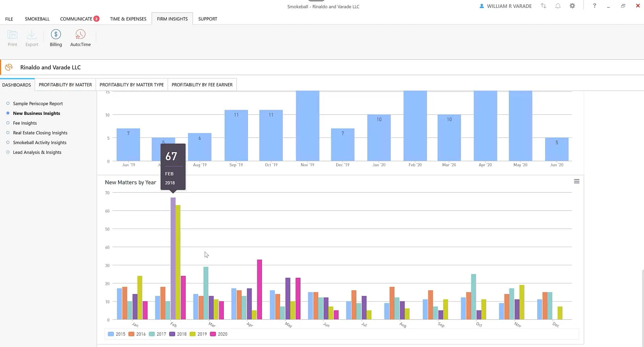Select Lead Analysis & Insights dashboard
This screenshot has width=644, height=347.
(x=37, y=152)
